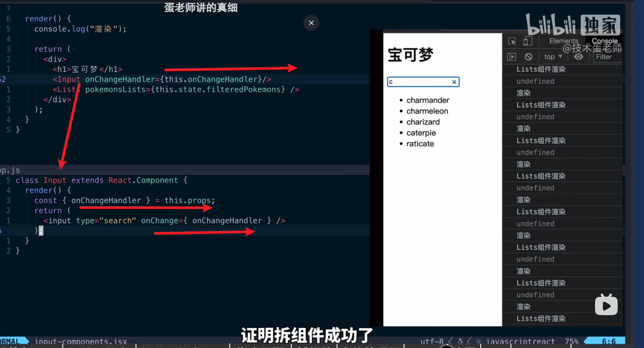Viewport: 644px width, 348px height.
Task: Open the Elements tab in DevTools
Action: click(x=563, y=41)
